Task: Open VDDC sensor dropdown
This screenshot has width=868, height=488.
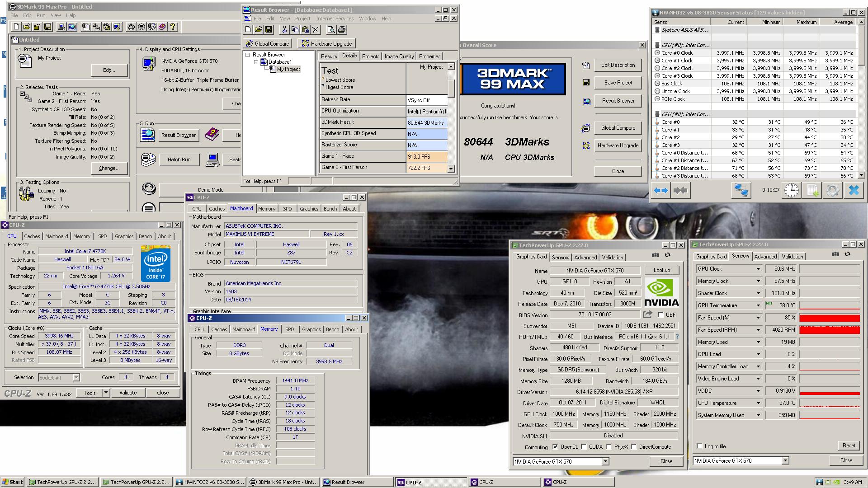Action: pos(758,391)
